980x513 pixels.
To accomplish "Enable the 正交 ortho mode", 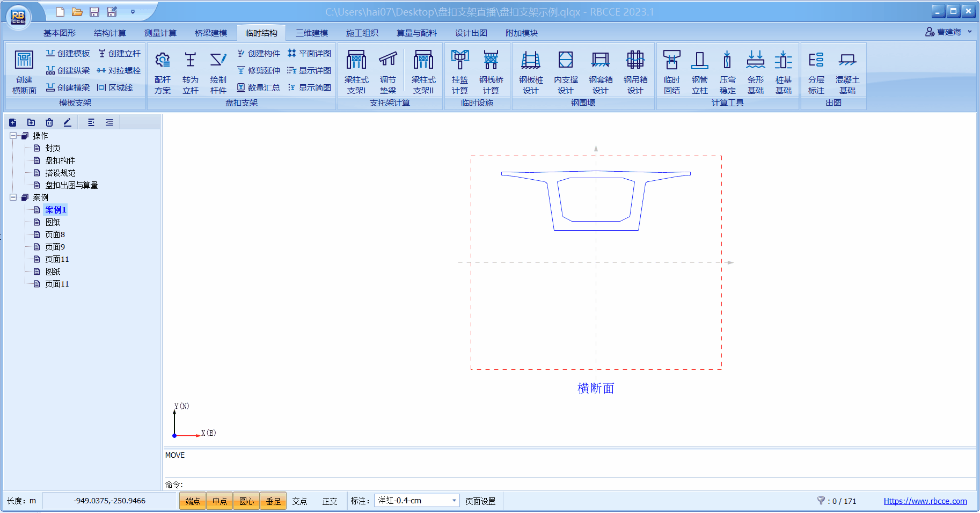I will [x=330, y=501].
